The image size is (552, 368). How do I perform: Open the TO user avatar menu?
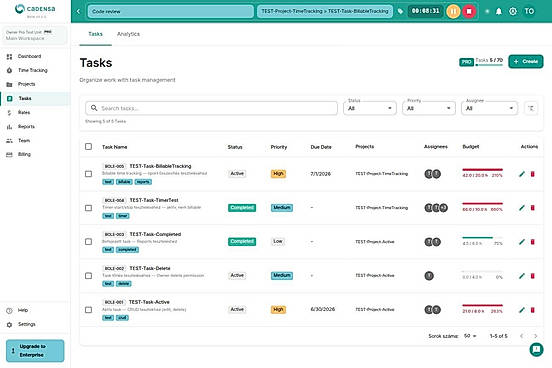pos(529,11)
